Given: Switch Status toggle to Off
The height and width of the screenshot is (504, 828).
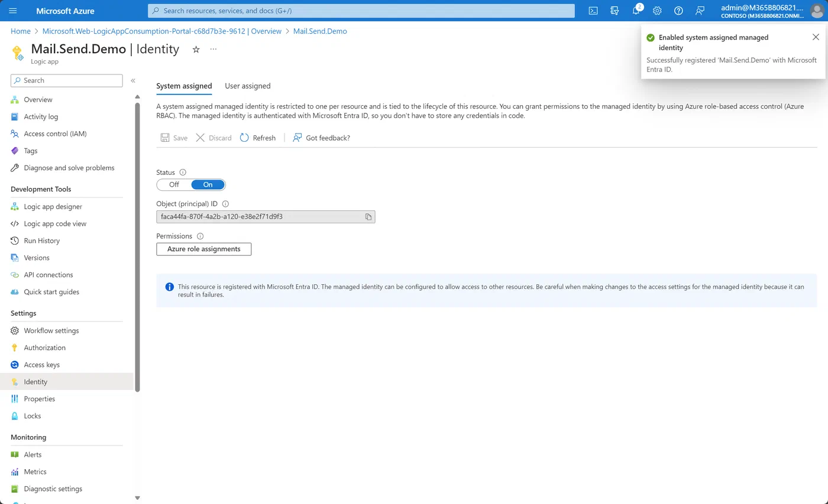Looking at the screenshot, I should [x=174, y=184].
